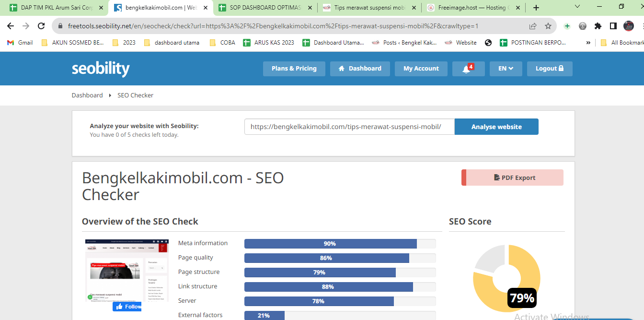
Task: Log out with the Logout button
Action: click(x=550, y=69)
